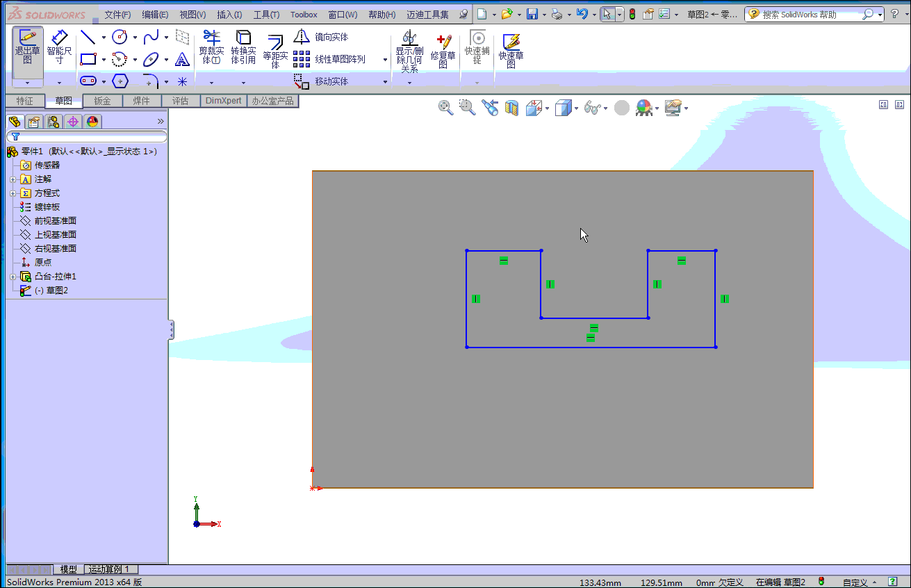Viewport: 911px width, 588px height.
Task: Click Offset Entities (等距实体) tool
Action: [x=275, y=50]
